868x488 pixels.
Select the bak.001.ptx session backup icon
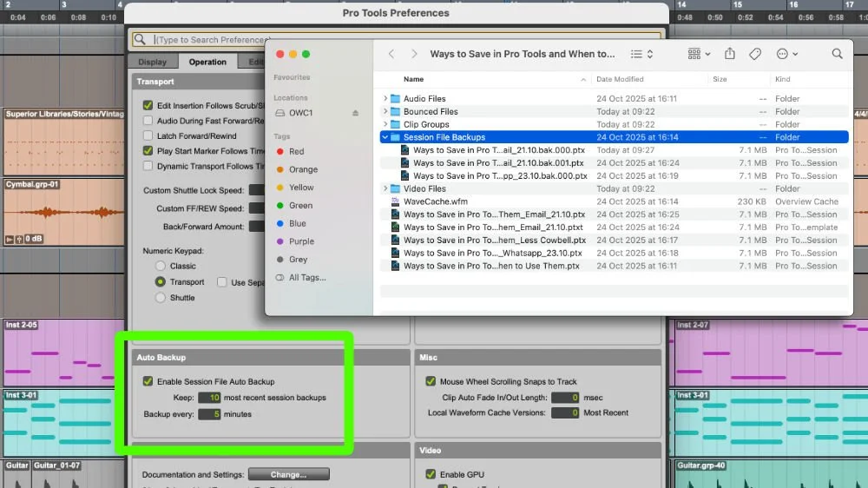405,163
